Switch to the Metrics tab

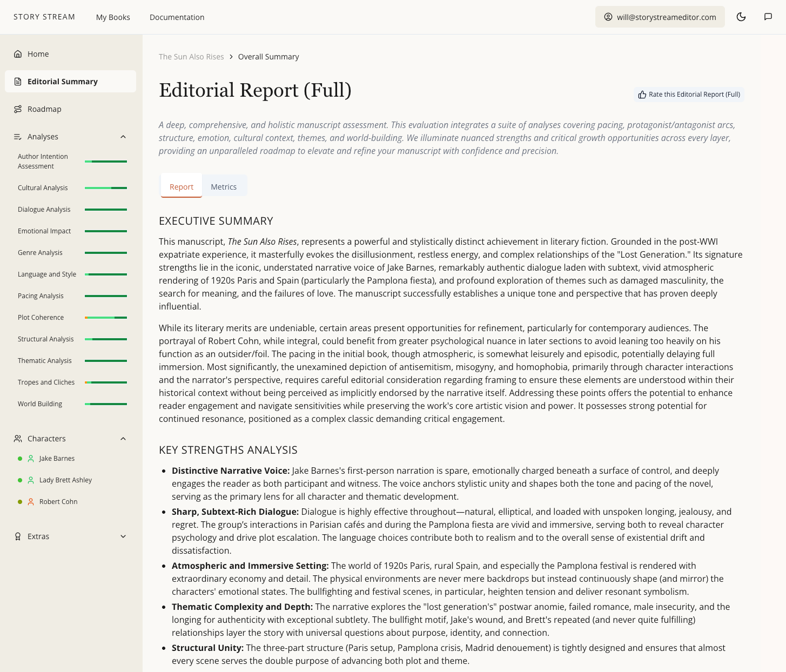click(224, 187)
